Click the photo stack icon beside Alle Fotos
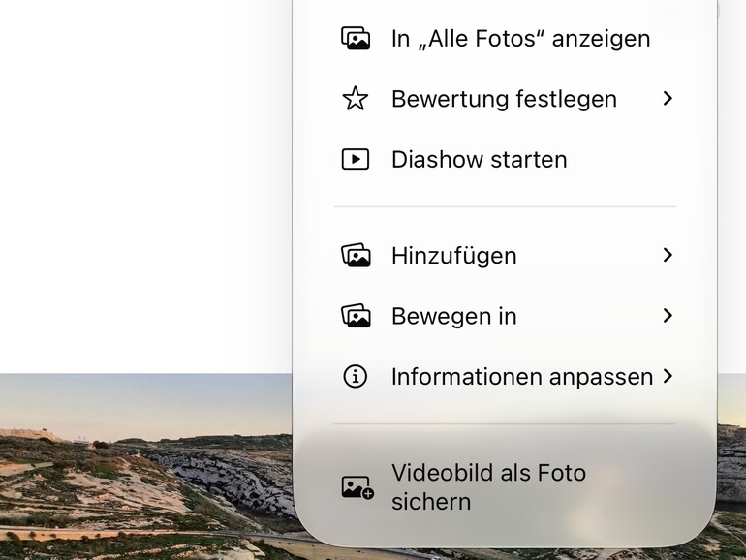 point(356,38)
